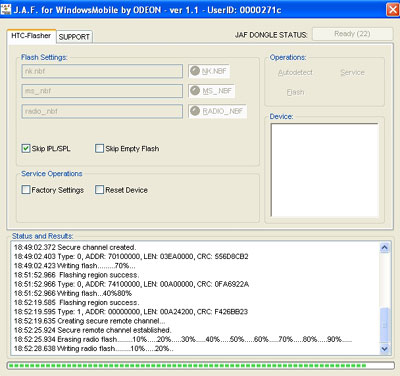Enable the Factory Settings checkbox

point(26,190)
